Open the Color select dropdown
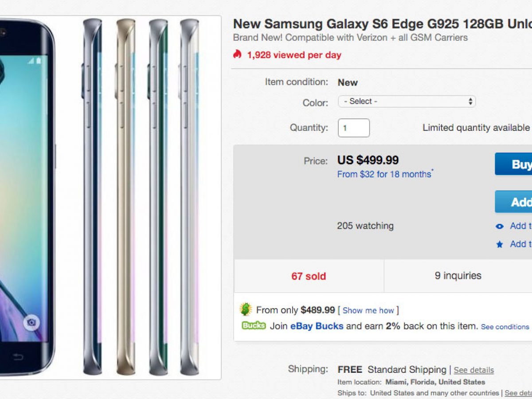This screenshot has width=532, height=399. [407, 102]
